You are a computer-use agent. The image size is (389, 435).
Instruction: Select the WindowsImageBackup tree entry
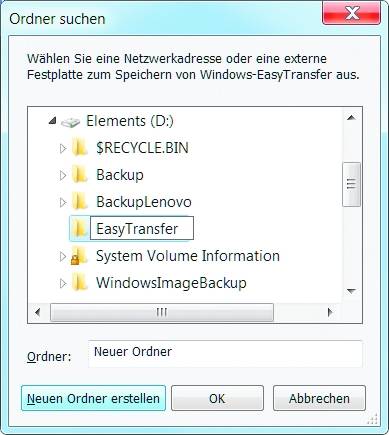click(171, 283)
